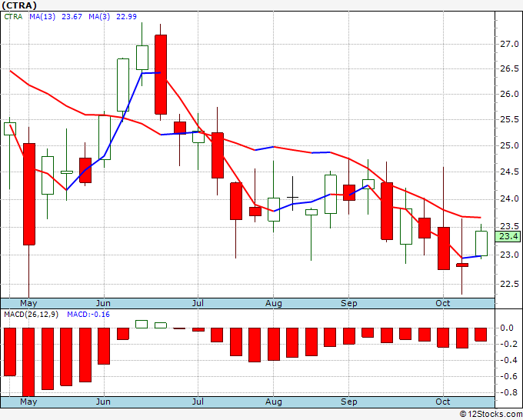523x420 pixels.
Task: Click the 25.5 price axis label
Action: 509,119
